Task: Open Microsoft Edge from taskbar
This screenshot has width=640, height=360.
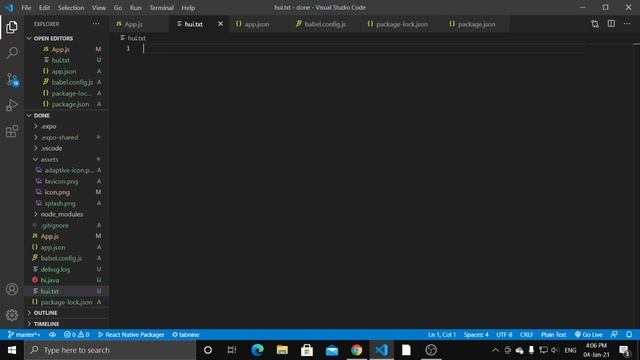Action: click(257, 350)
